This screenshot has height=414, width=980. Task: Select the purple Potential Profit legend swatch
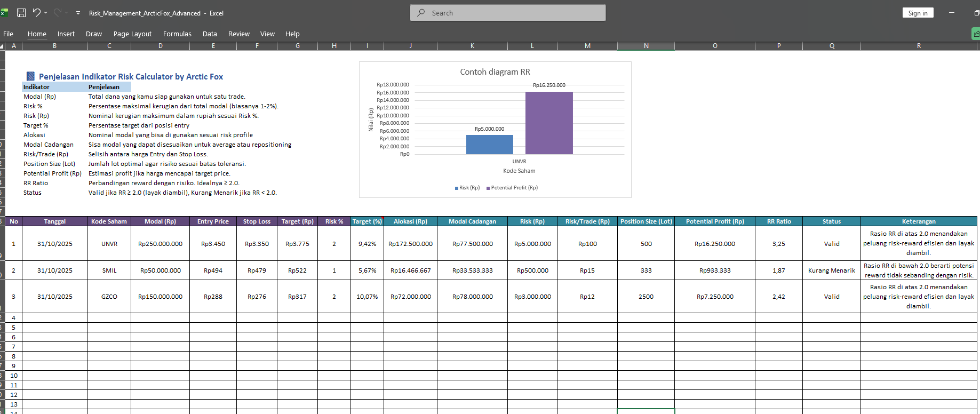tap(488, 188)
